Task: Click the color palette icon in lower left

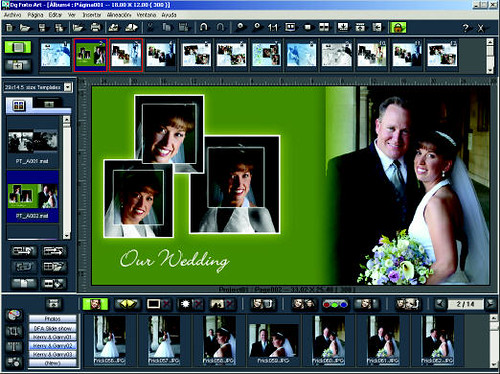Action: click(x=14, y=315)
